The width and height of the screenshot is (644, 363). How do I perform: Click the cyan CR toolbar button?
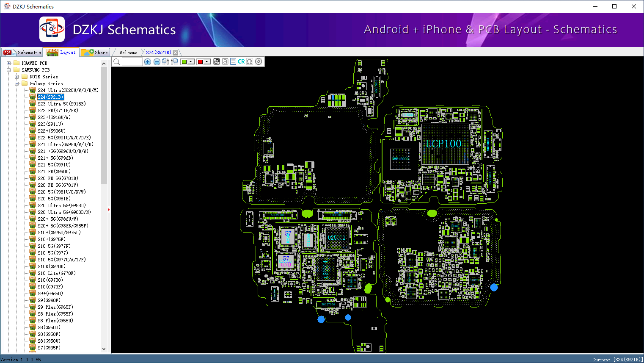point(241,61)
